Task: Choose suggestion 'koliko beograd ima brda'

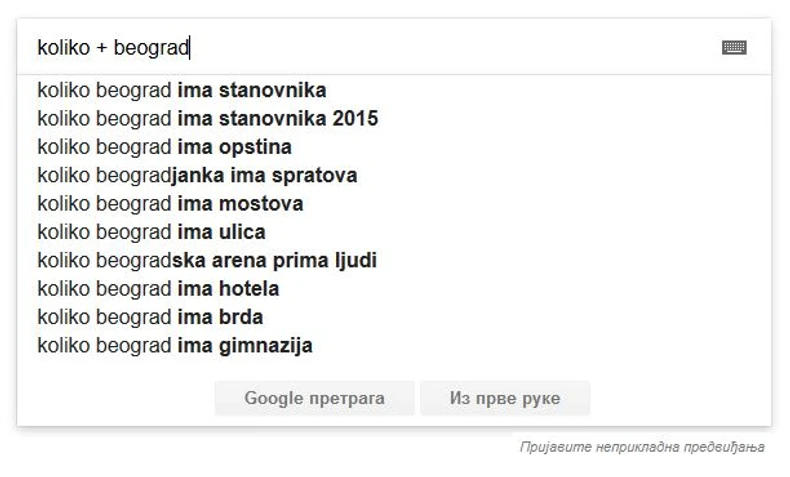Action: pyautogui.click(x=150, y=317)
